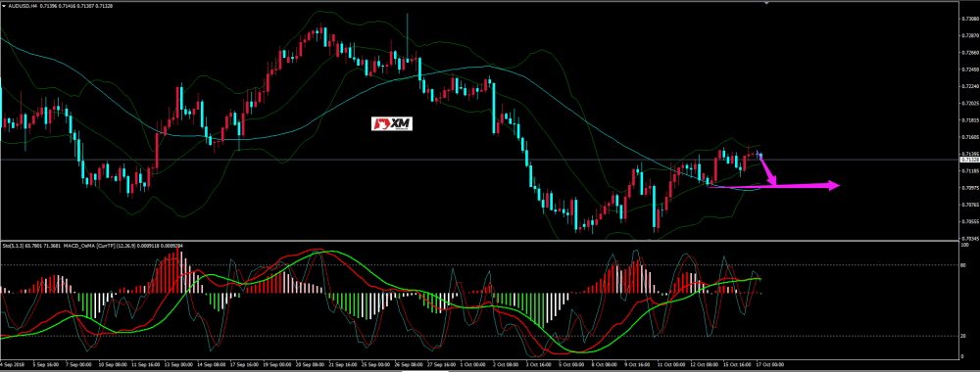Click the chart shift marker triangle at top
Image resolution: width=980 pixels, height=372 pixels.
(x=767, y=3)
